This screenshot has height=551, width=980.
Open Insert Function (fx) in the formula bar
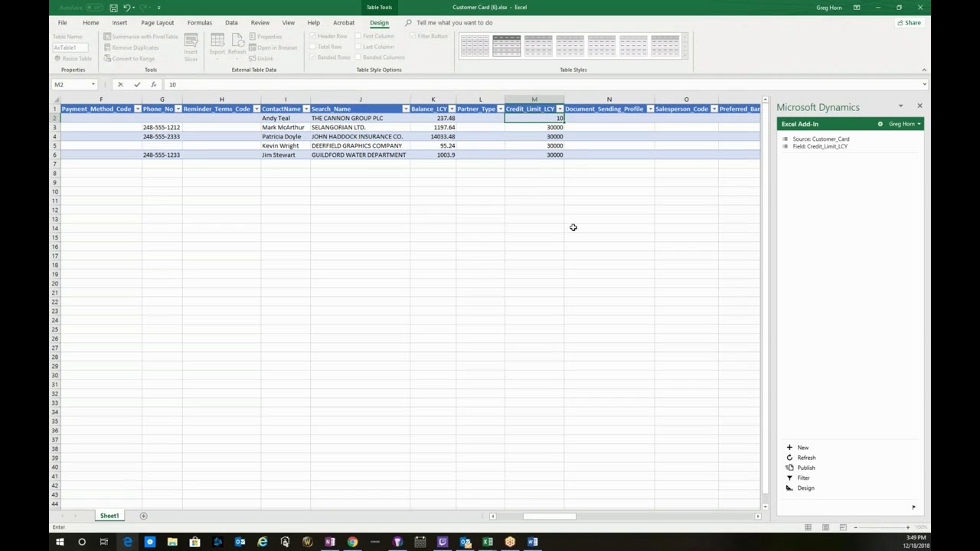click(x=154, y=84)
